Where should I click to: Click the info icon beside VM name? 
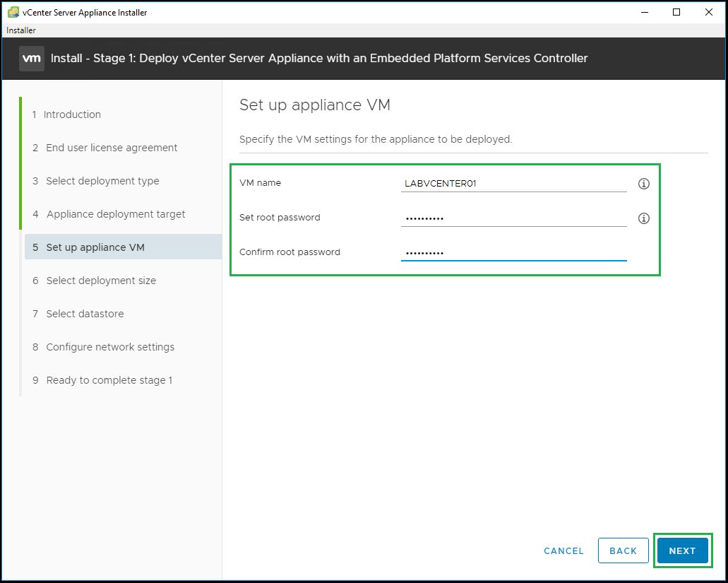pos(643,184)
